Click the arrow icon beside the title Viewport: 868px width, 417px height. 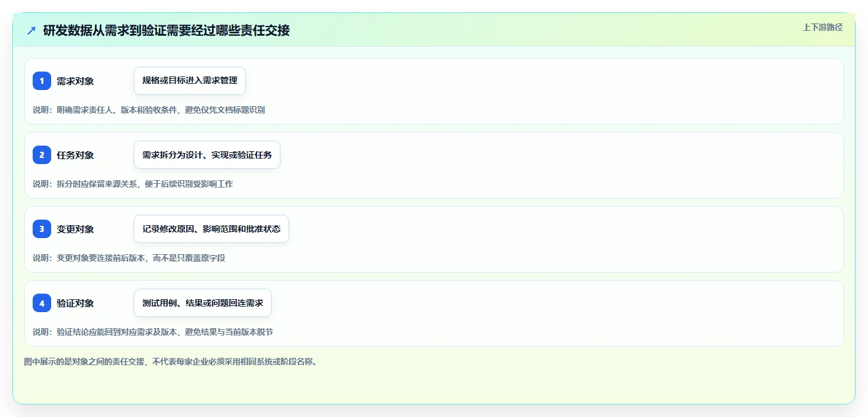point(31,30)
